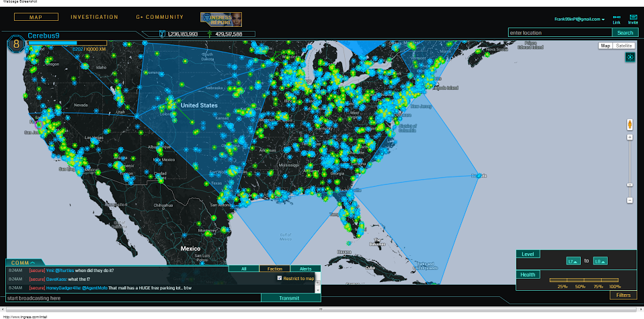The image size is (644, 319).
Task: Select the Street View pegman icon
Action: coord(630,124)
